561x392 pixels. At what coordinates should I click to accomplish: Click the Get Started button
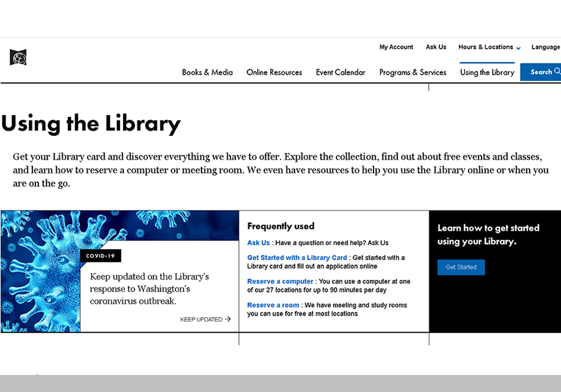461,267
